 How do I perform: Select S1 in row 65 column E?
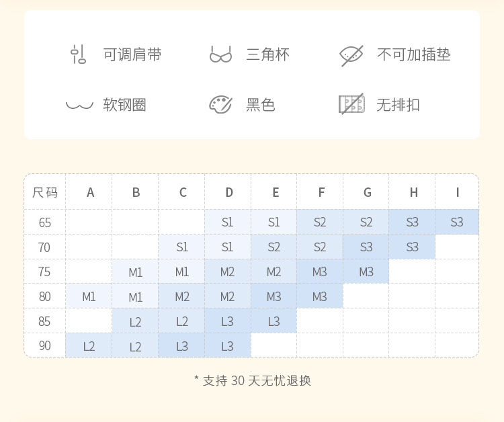[x=274, y=222]
